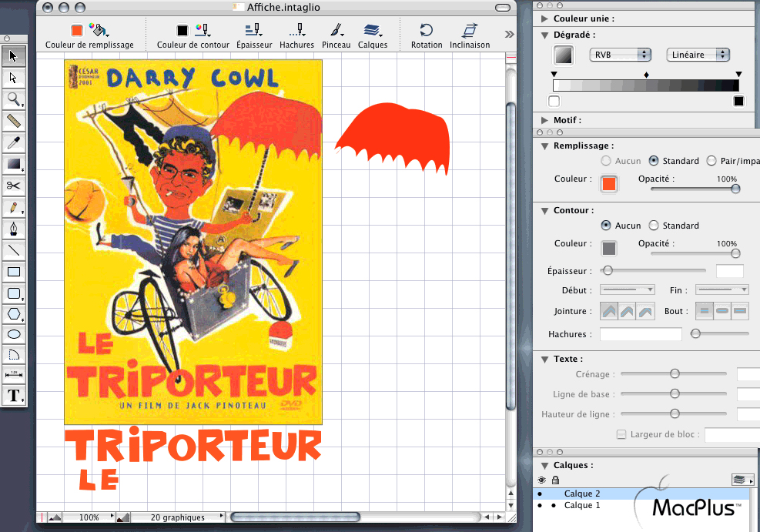Open the Hachures toolbar menu
Viewport: 760px width, 532px height.
[x=297, y=30]
